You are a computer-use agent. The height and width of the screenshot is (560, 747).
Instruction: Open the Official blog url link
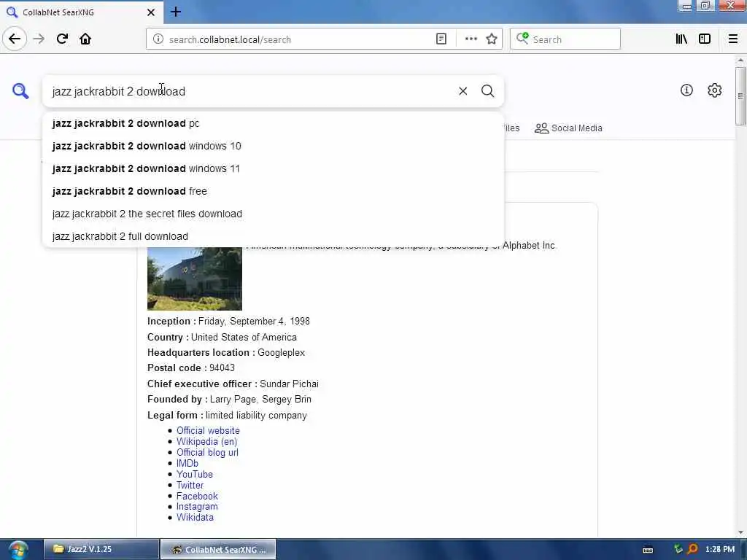(207, 452)
